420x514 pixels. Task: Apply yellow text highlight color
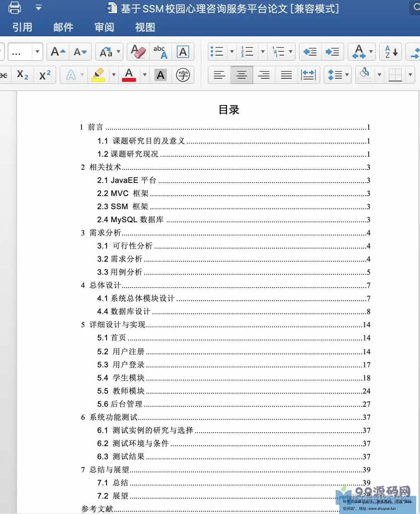[98, 75]
